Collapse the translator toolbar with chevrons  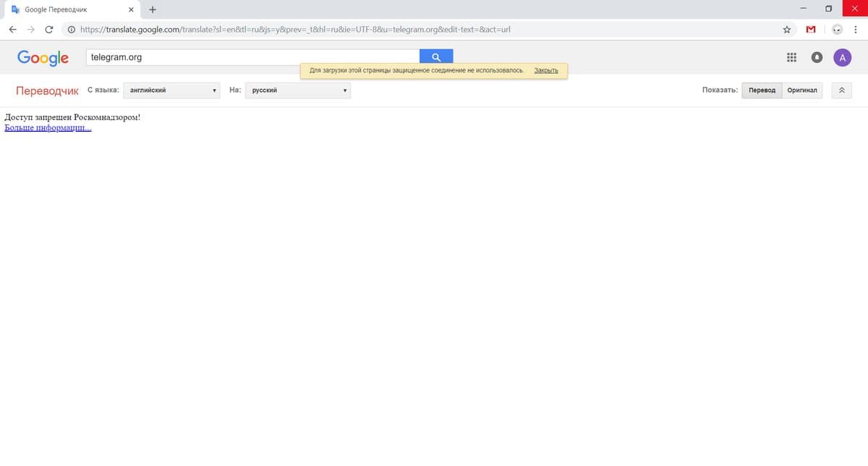pos(841,90)
